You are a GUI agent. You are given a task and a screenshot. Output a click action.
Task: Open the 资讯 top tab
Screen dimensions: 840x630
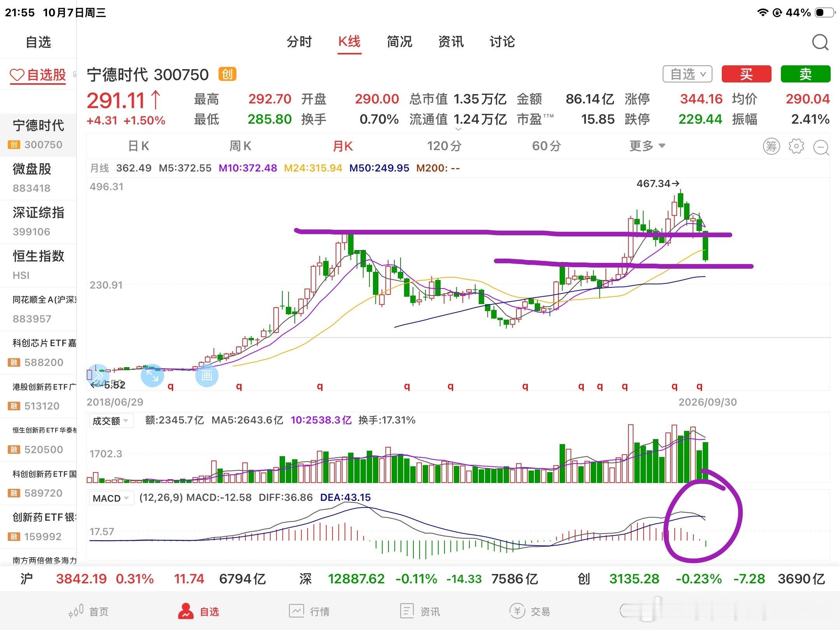[x=451, y=41]
